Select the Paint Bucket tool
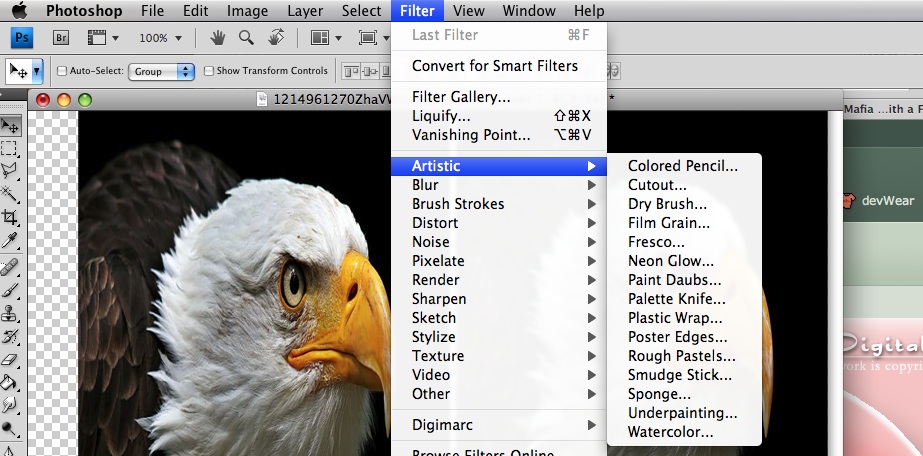 point(10,382)
